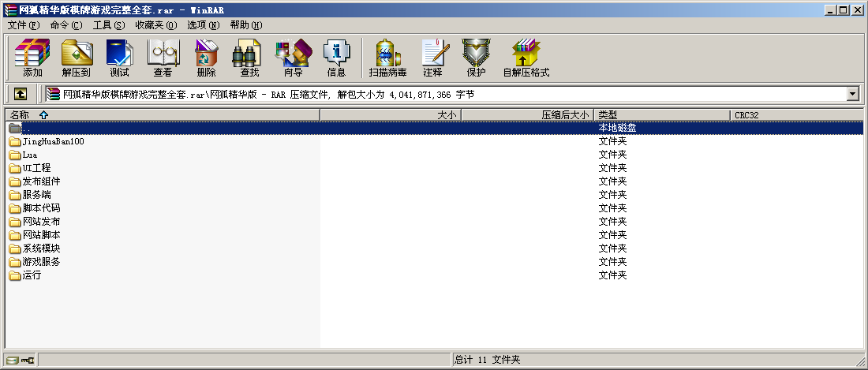The height and width of the screenshot is (370, 868).
Task: Click the 扫描病毒 (Virus Scan) icon
Action: tap(387, 53)
